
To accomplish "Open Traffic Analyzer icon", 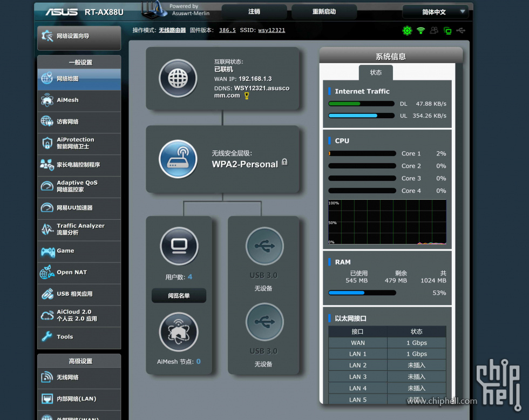I will click(x=47, y=229).
